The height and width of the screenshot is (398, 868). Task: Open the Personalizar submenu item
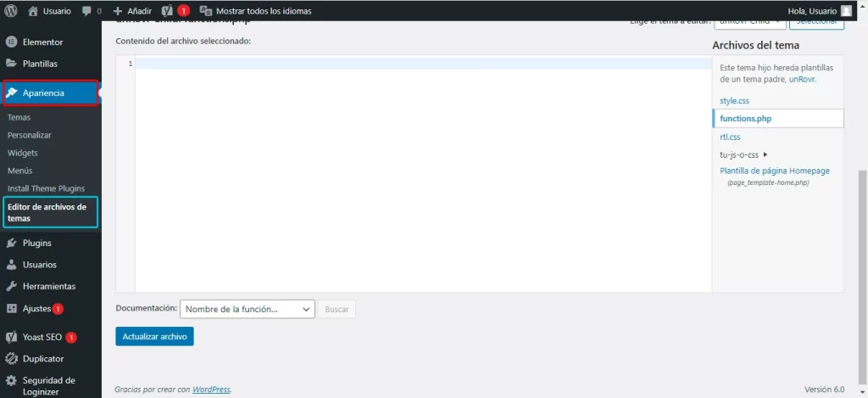coord(30,135)
